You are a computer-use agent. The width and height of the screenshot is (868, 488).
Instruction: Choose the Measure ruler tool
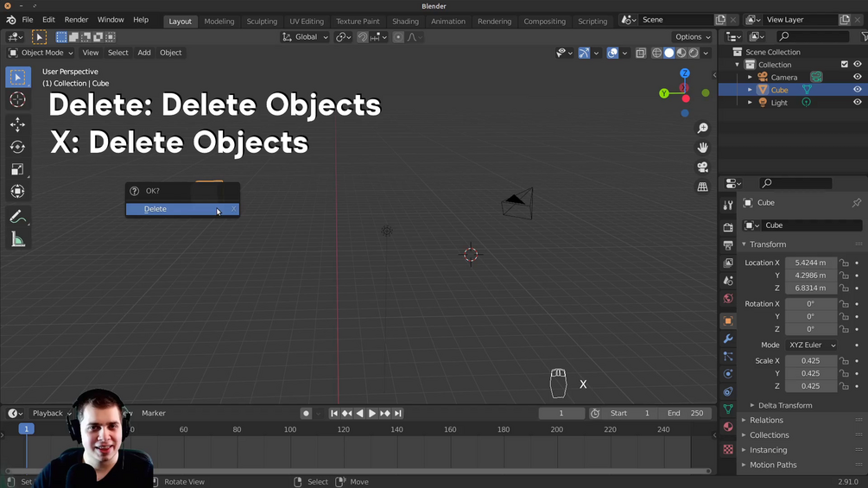[x=18, y=239]
